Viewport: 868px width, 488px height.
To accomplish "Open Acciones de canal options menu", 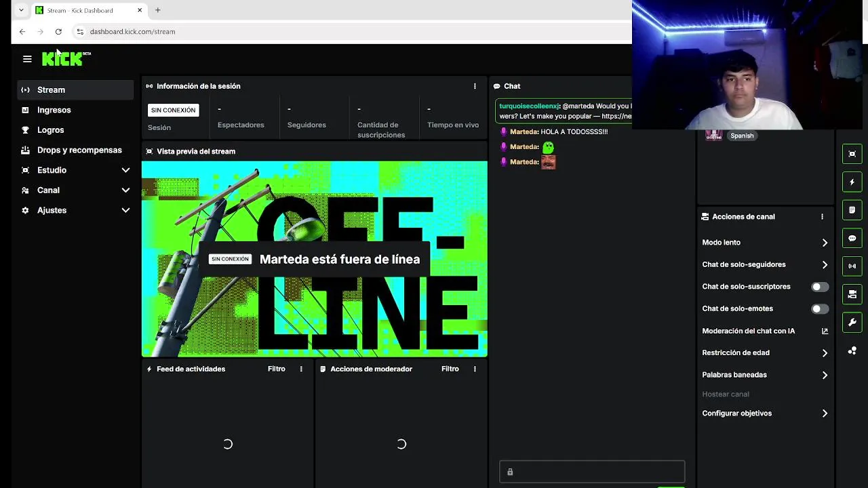I will pyautogui.click(x=822, y=217).
